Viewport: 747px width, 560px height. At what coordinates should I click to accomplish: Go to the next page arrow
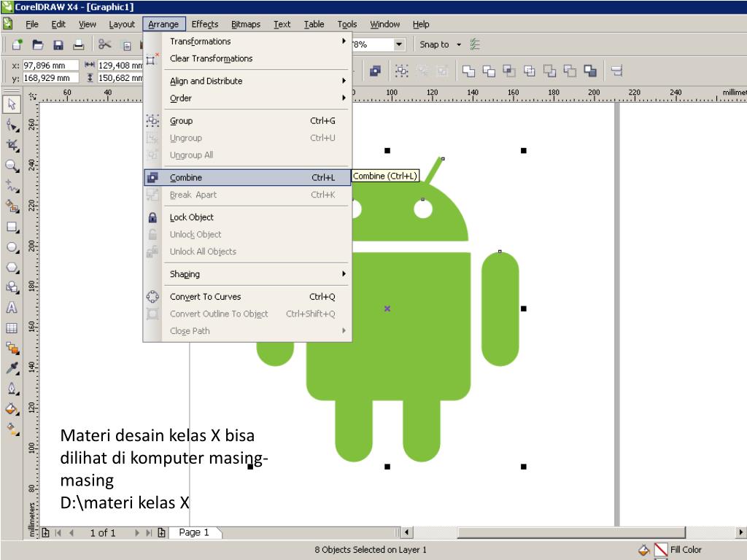coord(136,533)
